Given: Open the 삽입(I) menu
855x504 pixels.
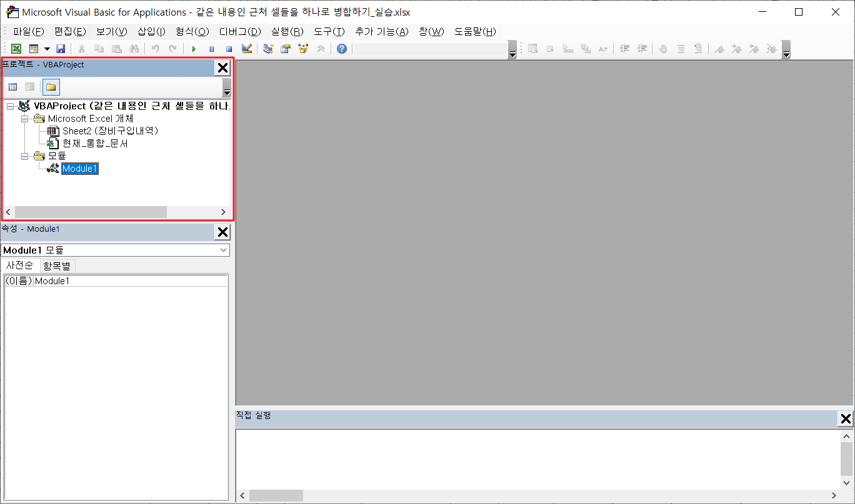Looking at the screenshot, I should [x=151, y=32].
